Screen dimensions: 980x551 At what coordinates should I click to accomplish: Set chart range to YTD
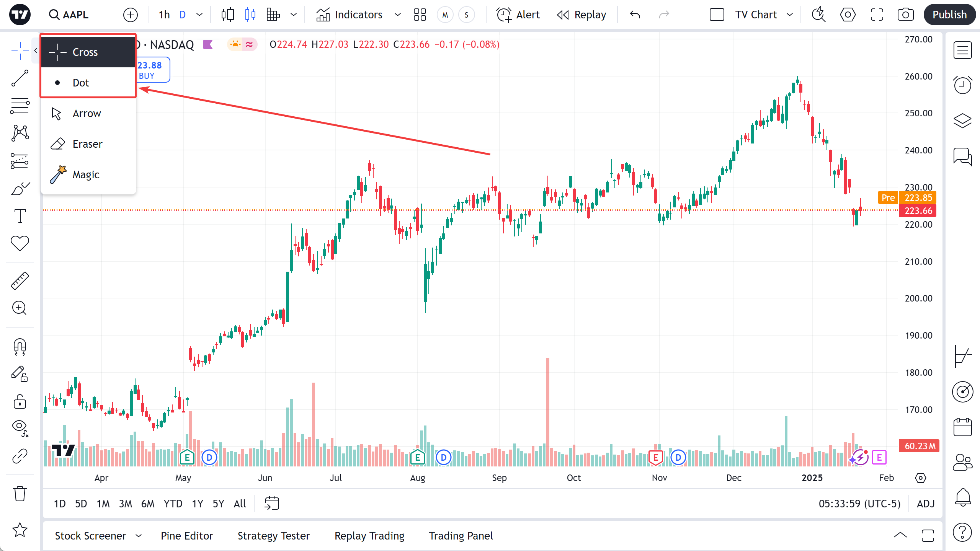173,504
